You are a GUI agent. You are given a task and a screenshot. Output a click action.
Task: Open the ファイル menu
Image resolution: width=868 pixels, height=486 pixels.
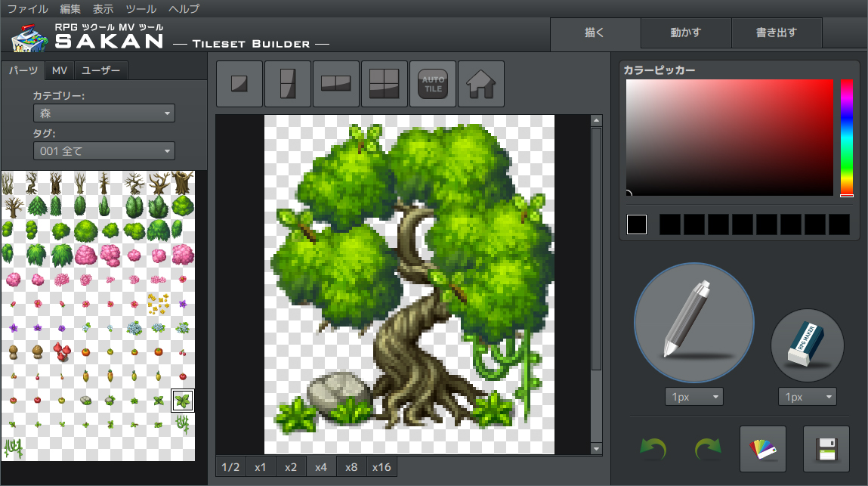click(27, 9)
